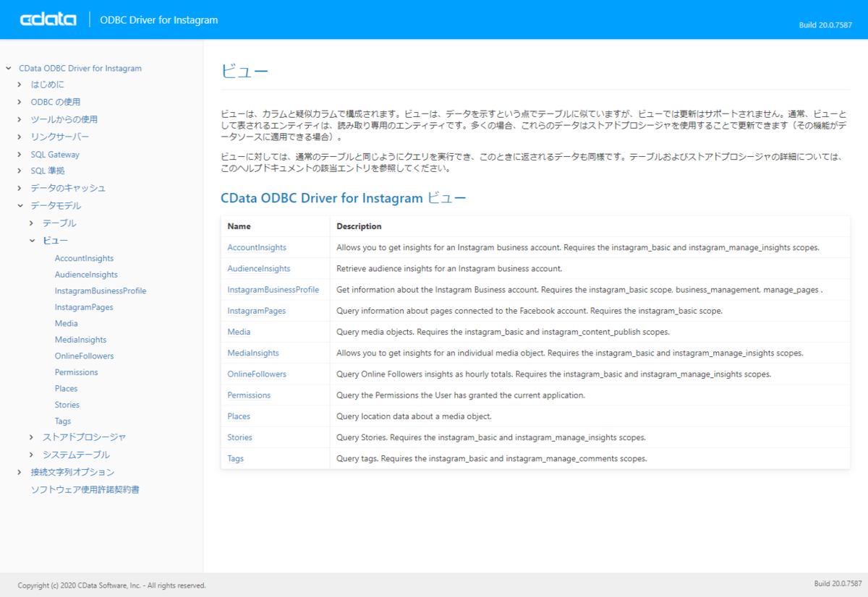The width and height of the screenshot is (868, 597).
Task: Expand the ODBC の使用 section chevron
Action: pos(20,102)
